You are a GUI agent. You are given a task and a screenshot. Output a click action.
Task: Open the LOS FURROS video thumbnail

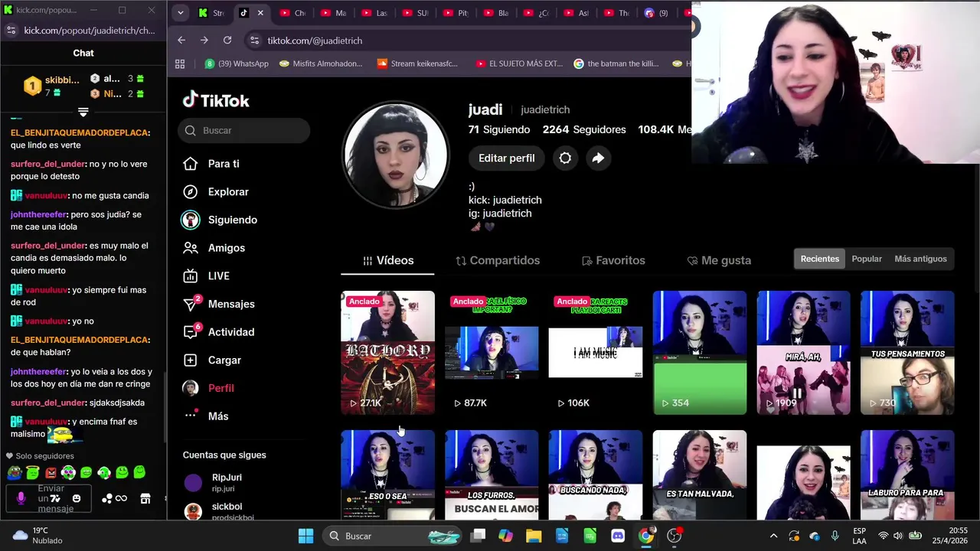coord(492,474)
